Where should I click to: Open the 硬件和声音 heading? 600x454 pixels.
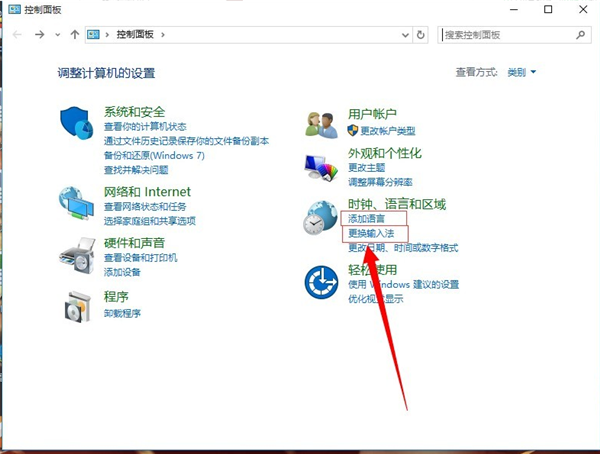pos(134,243)
